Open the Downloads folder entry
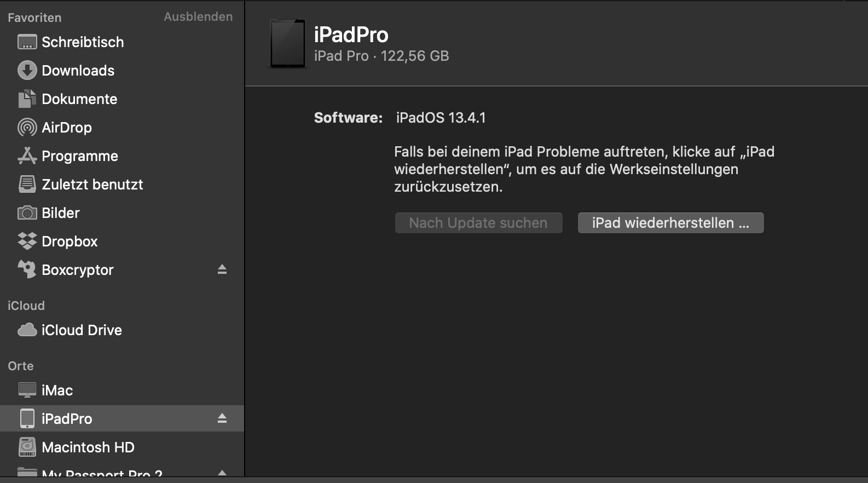The width and height of the screenshot is (868, 483). [122, 71]
